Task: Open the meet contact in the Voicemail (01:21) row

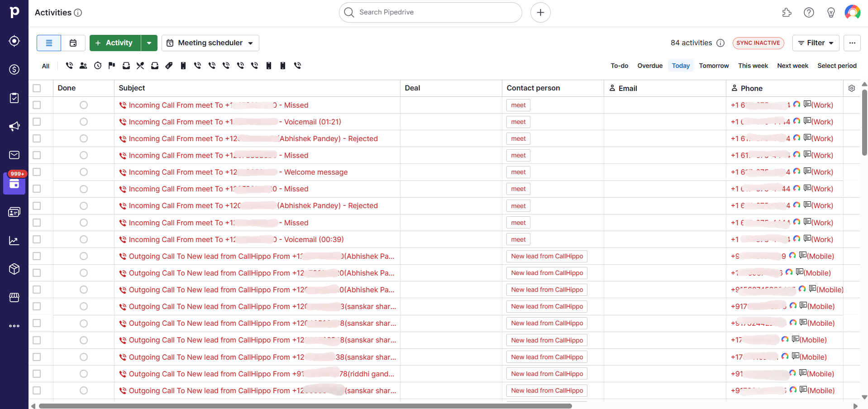Action: [518, 122]
